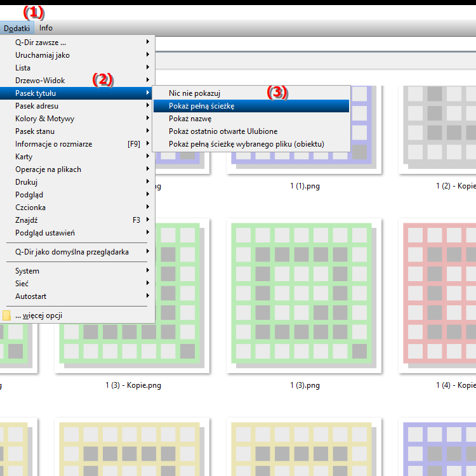Image resolution: width=476 pixels, height=476 pixels.
Task: Choose 'Pokaż ostatnio otwarte Ulubione' option
Action: click(x=251, y=131)
